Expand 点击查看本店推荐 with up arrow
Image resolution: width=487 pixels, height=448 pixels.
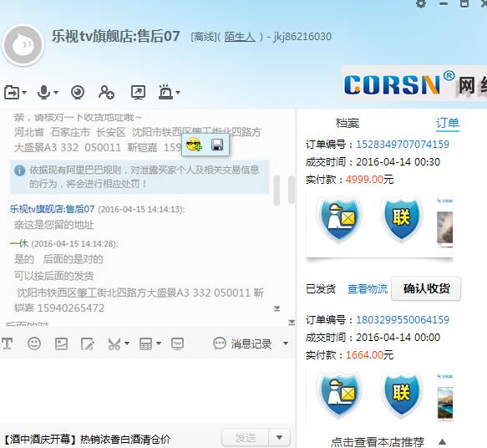click(442, 441)
